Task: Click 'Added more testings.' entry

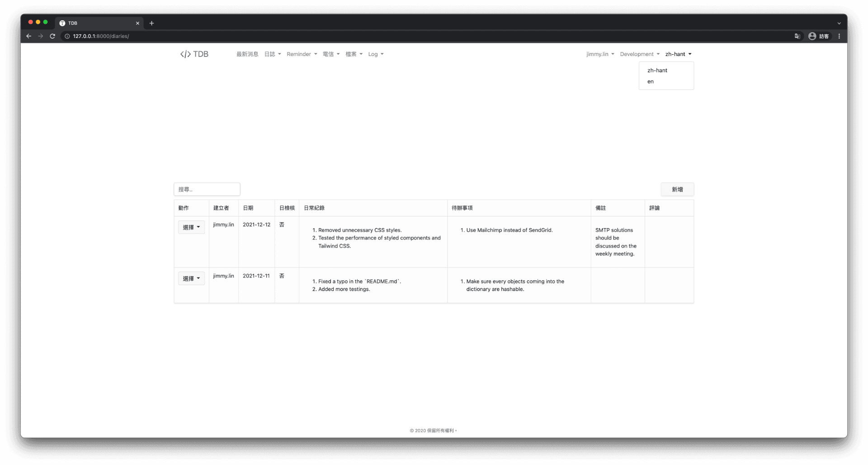Action: [x=344, y=289]
